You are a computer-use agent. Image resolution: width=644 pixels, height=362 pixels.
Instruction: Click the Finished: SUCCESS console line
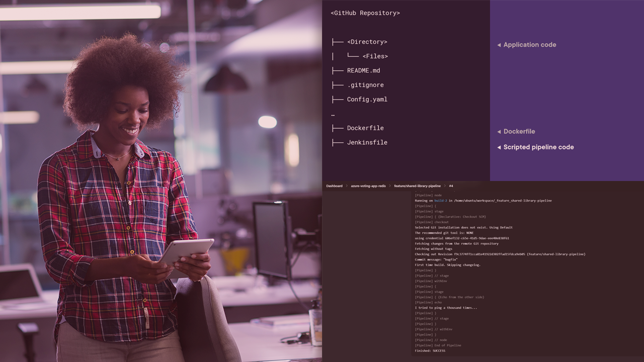click(x=430, y=351)
